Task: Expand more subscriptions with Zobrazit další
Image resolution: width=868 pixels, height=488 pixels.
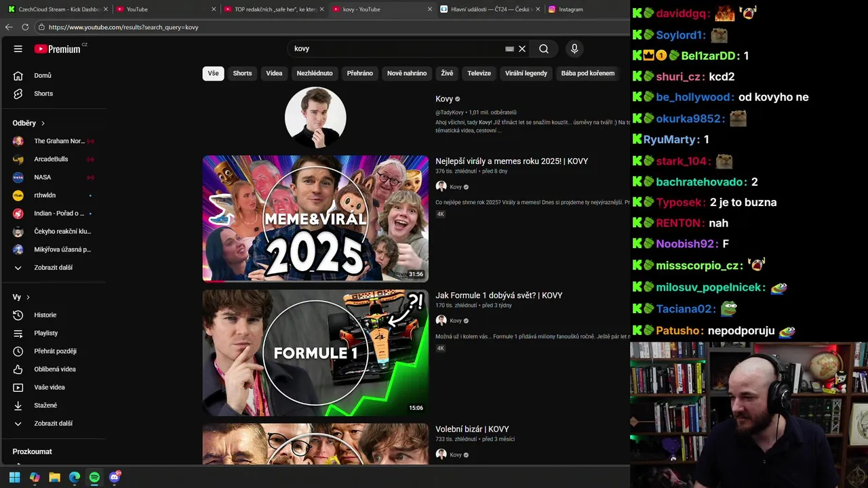Action: pyautogui.click(x=53, y=268)
